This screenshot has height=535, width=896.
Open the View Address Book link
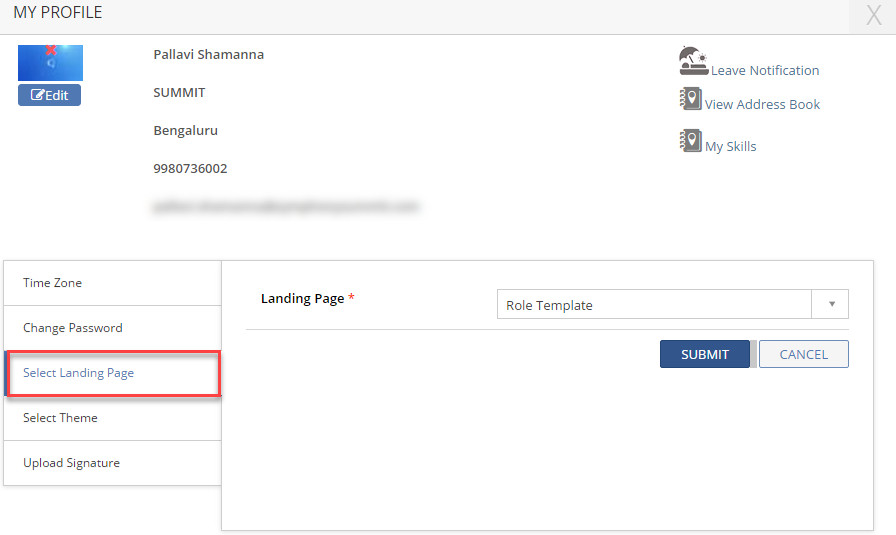762,104
